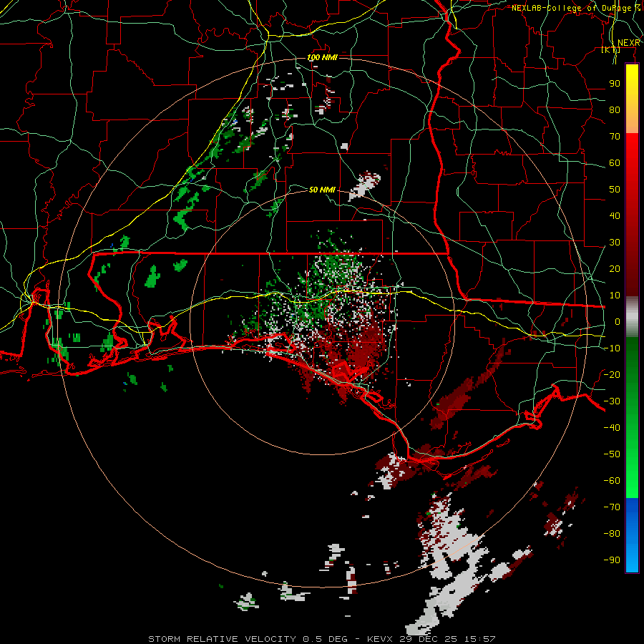This screenshot has width=644, height=644.
Task: Click the "STORM RELATIVE VELOCITY" caption words
Action: [x=222, y=639]
